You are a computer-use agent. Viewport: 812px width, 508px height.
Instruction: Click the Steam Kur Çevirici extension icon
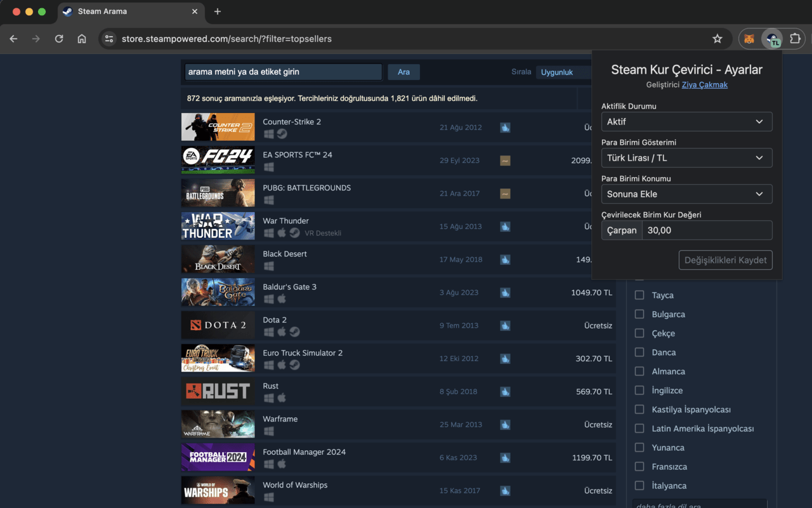[773, 39]
